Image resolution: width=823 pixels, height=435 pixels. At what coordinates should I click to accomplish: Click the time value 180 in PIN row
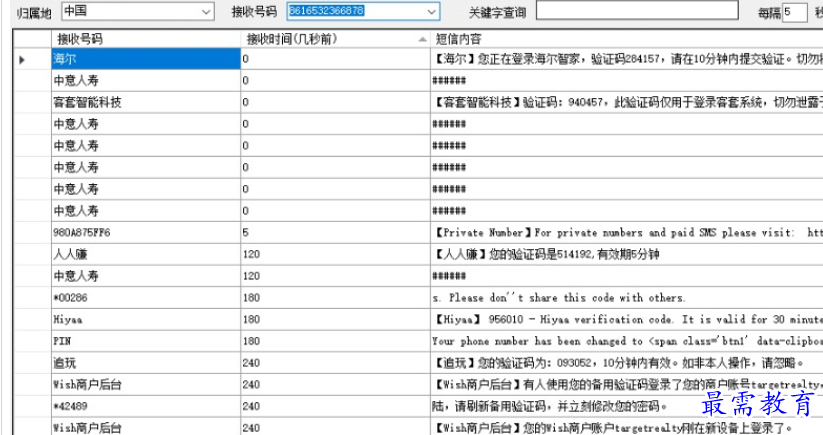coord(335,341)
